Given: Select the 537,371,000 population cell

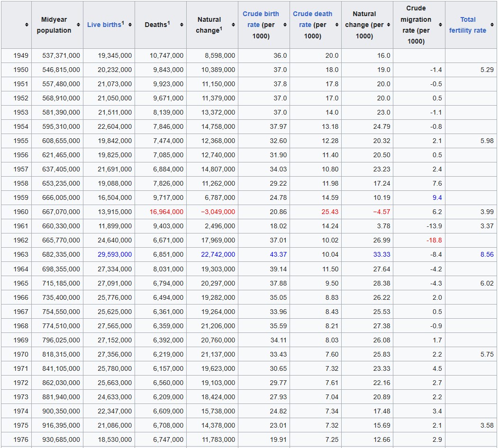Looking at the screenshot, I should point(61,55).
